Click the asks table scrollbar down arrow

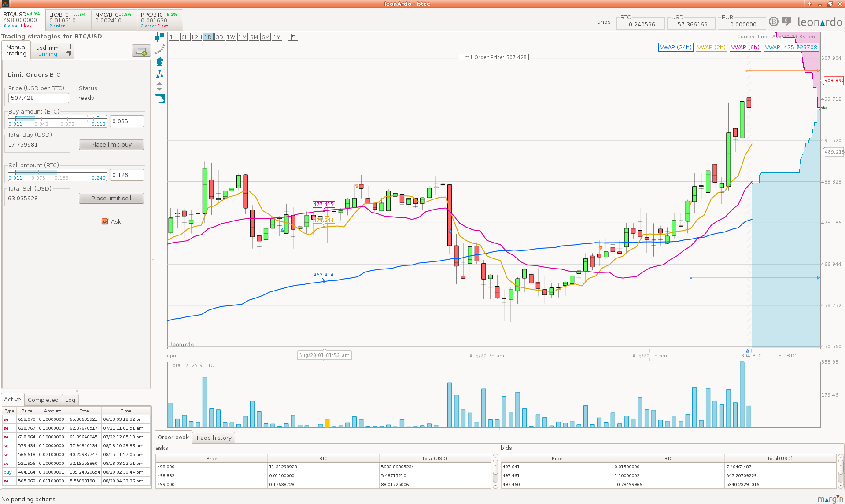click(495, 485)
